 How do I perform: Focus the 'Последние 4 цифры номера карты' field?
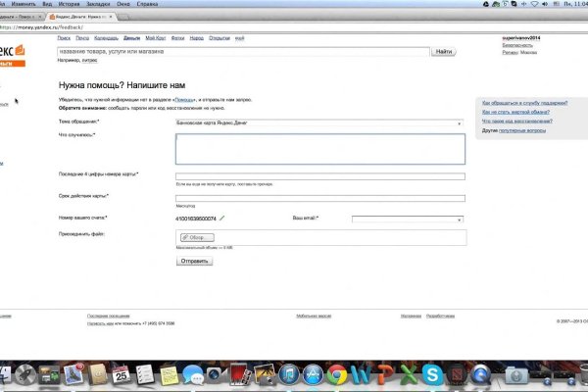point(319,176)
